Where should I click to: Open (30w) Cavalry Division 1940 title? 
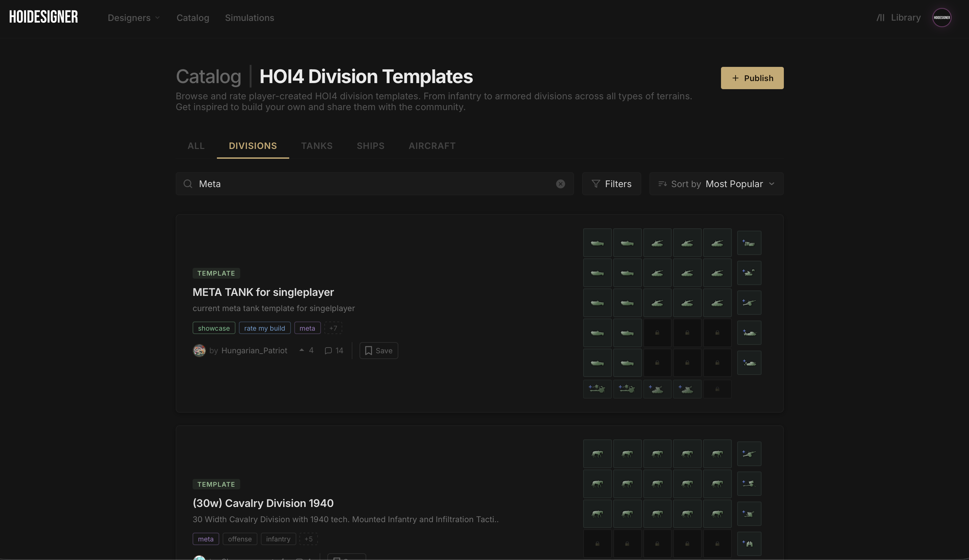263,503
